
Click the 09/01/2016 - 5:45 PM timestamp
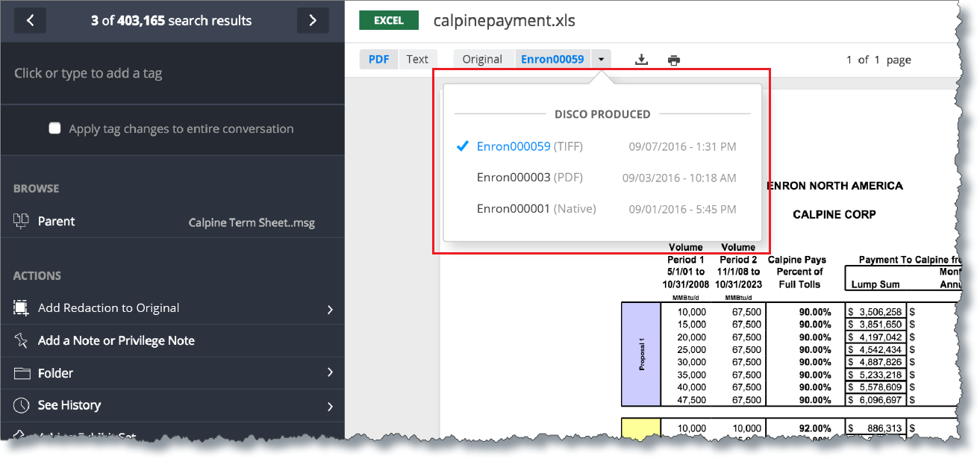pos(683,209)
